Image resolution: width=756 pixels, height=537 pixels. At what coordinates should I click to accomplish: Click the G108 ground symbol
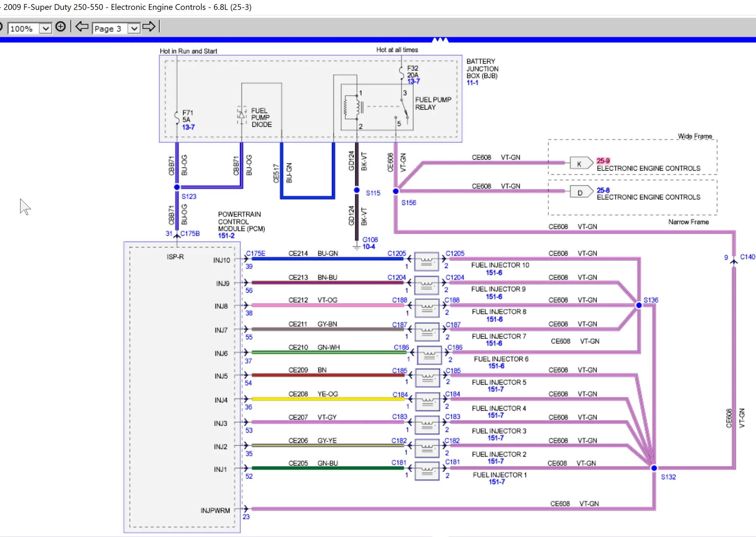[357, 247]
